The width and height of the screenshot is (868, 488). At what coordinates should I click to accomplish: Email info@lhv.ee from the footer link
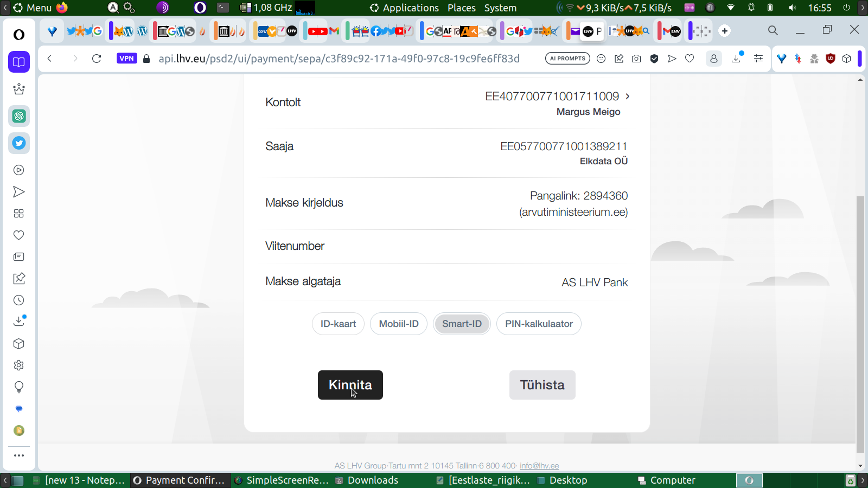pyautogui.click(x=539, y=466)
